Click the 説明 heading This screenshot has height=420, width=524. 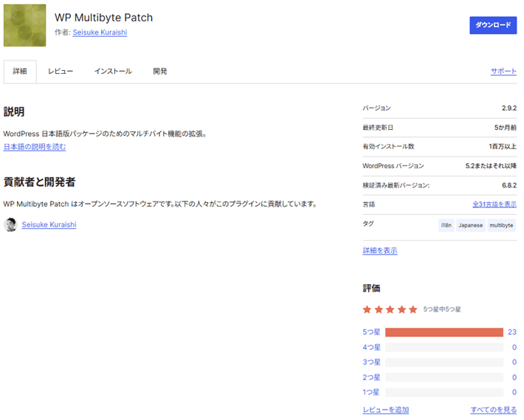click(x=14, y=112)
